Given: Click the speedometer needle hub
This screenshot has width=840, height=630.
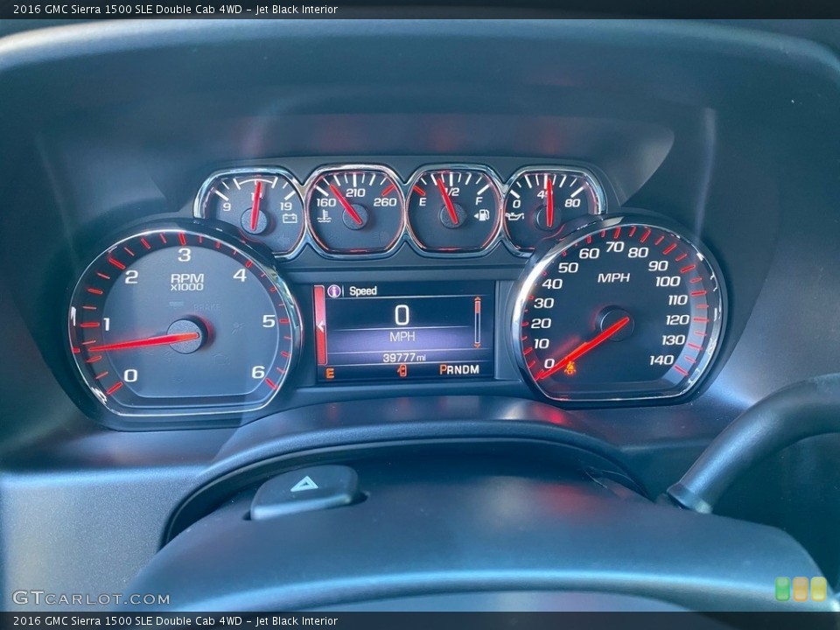Looking at the screenshot, I should click(x=616, y=324).
